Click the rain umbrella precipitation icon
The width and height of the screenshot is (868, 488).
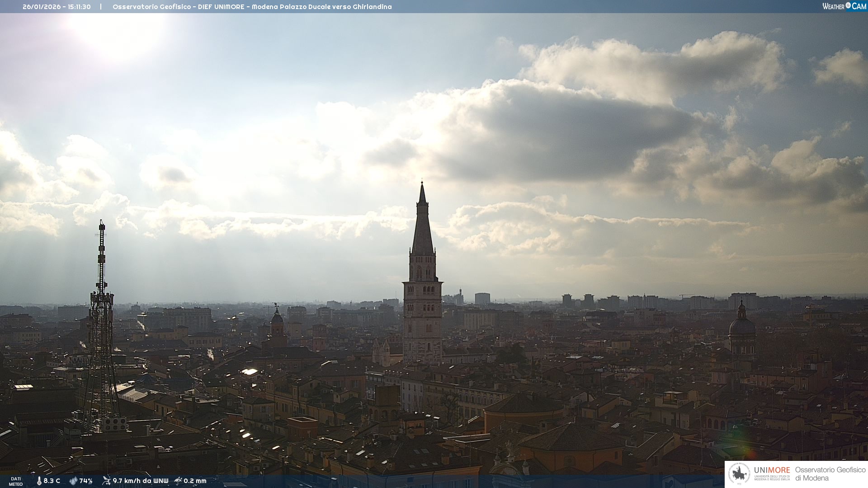(178, 481)
